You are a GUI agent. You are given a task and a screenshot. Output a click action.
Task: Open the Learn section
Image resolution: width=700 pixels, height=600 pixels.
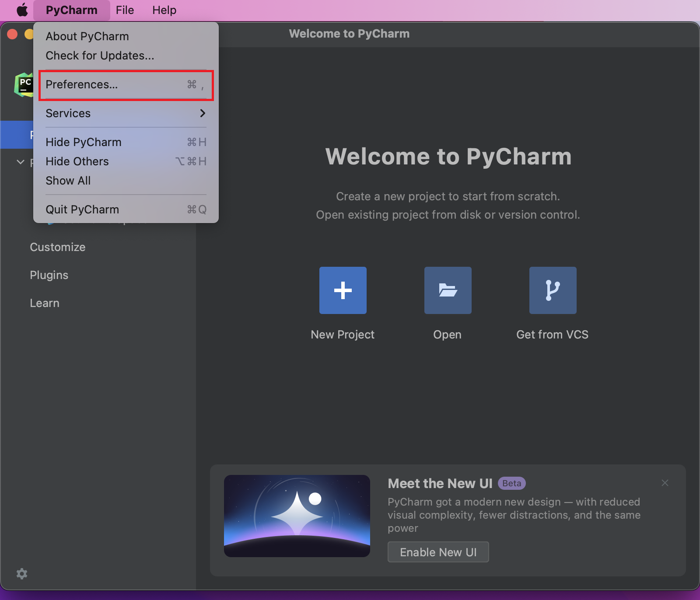[45, 303]
